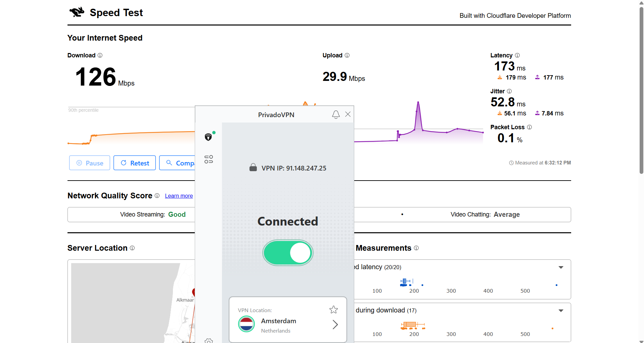The width and height of the screenshot is (644, 343).
Task: Open VPN location list chevron
Action: coord(335,325)
